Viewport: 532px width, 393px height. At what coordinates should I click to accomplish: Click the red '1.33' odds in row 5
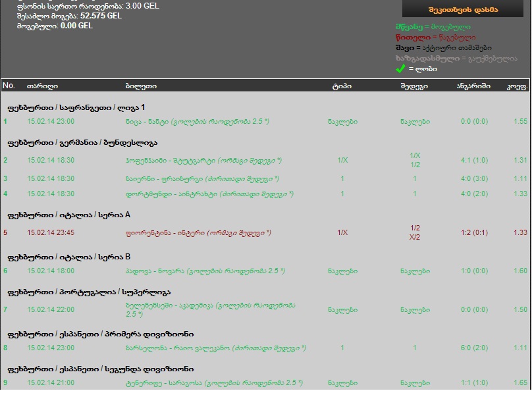(x=520, y=232)
